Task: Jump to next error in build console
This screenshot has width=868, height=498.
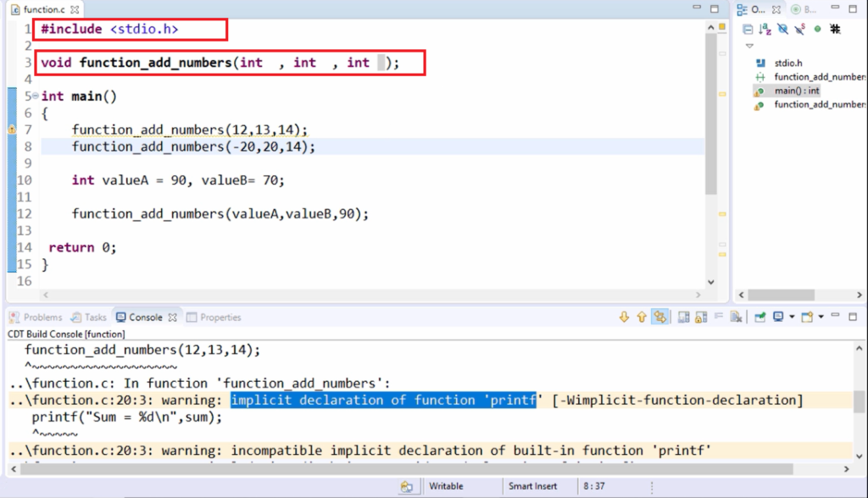Action: pos(624,317)
